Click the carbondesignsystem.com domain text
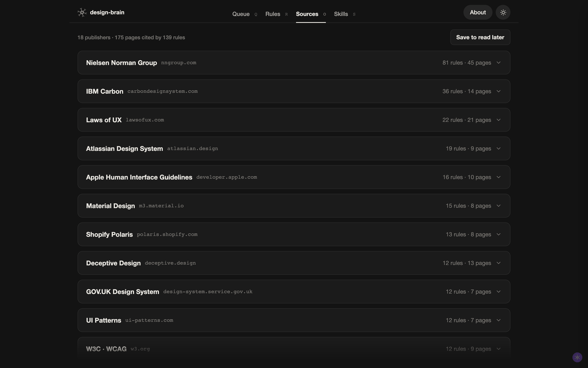The height and width of the screenshot is (368, 588). 163,91
